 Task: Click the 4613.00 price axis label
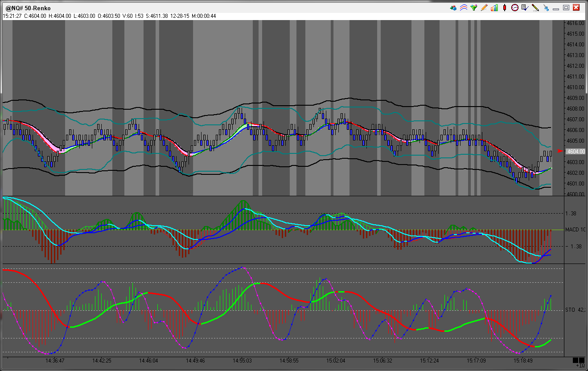[576, 55]
